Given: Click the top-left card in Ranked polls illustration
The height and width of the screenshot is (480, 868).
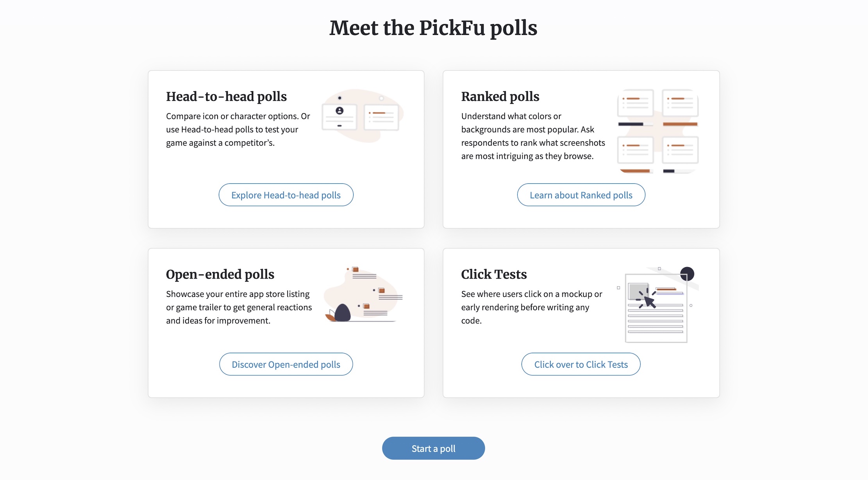Looking at the screenshot, I should (x=635, y=103).
